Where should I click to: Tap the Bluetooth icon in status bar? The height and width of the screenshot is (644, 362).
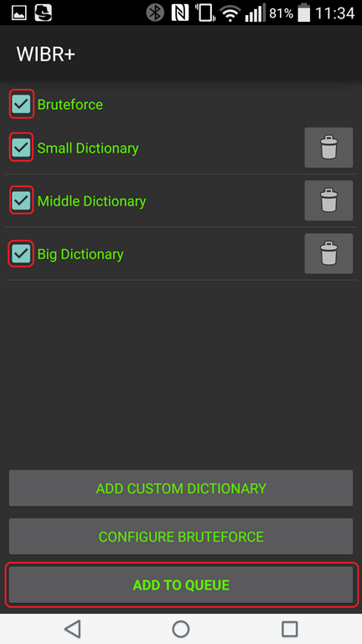pos(155,13)
